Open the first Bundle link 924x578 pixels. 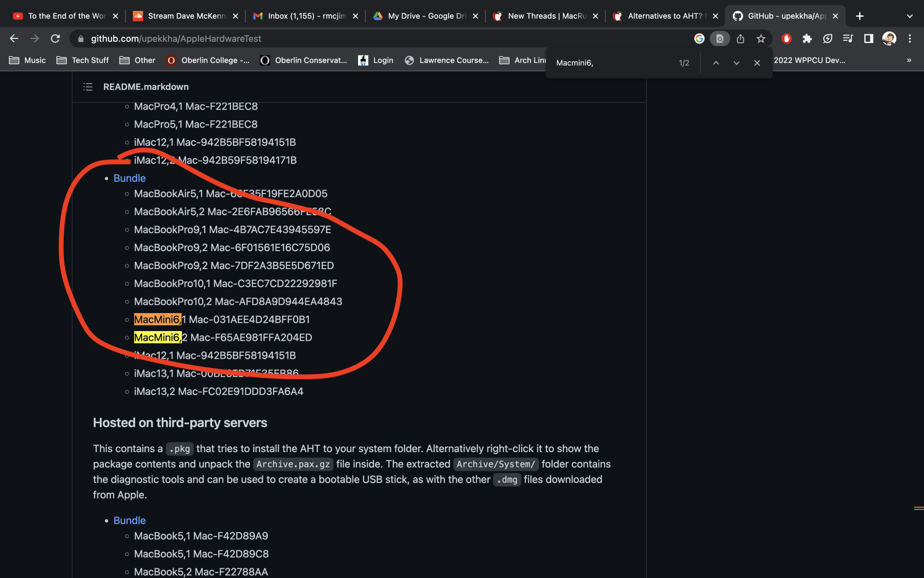129,178
